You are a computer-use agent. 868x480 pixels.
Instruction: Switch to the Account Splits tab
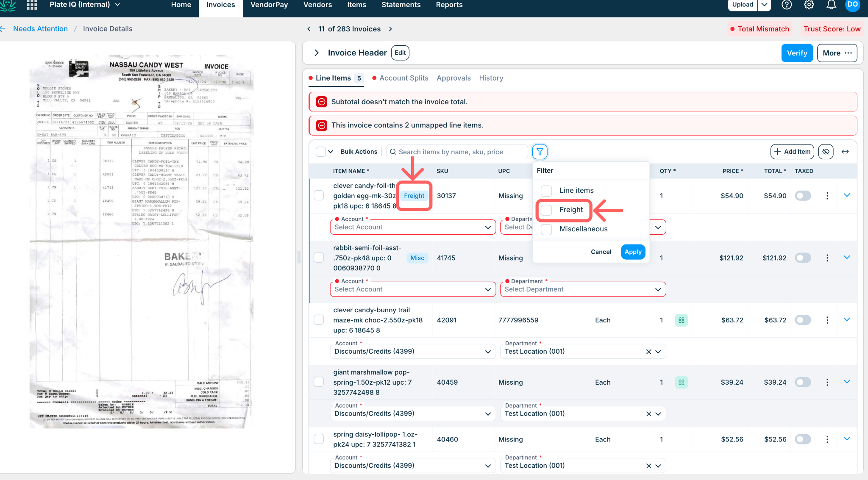point(403,78)
